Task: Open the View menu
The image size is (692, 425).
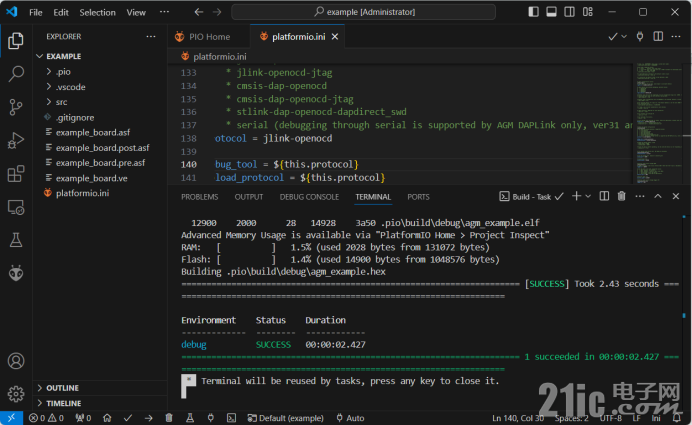Action: coord(136,12)
